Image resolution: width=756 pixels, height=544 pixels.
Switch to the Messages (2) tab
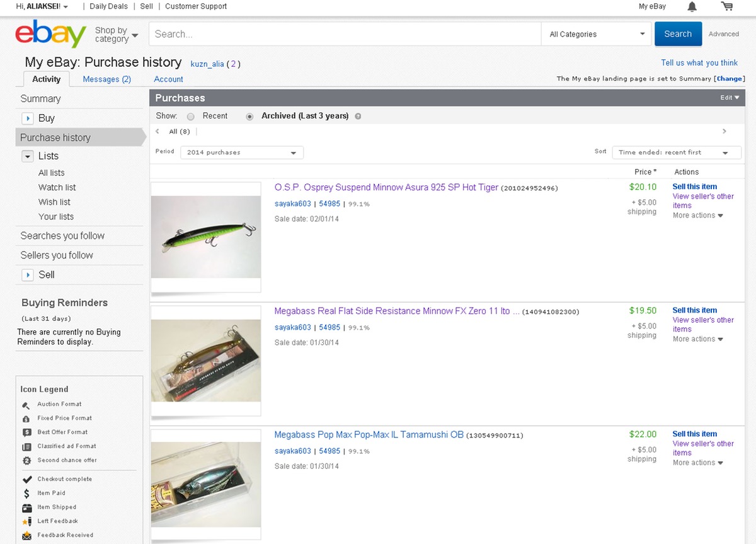(x=107, y=79)
